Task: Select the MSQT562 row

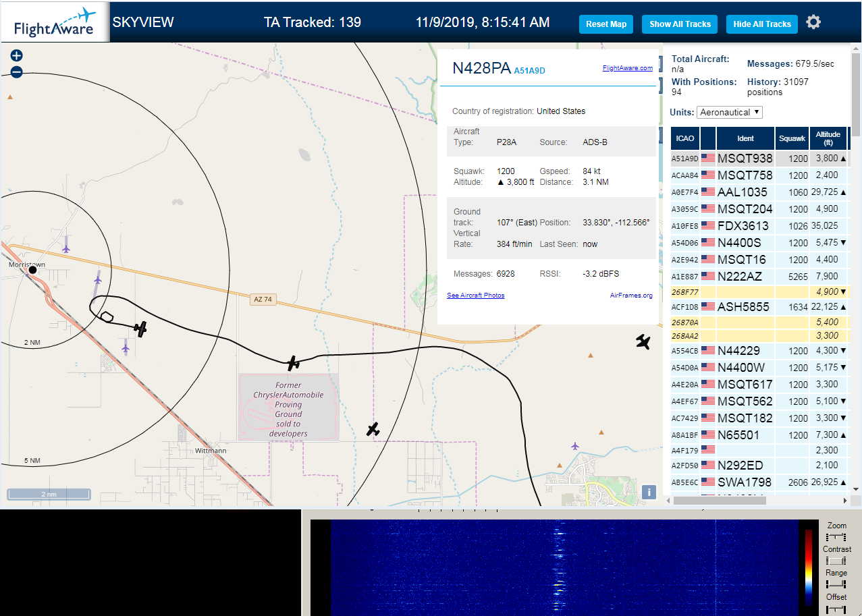Action: click(759, 401)
